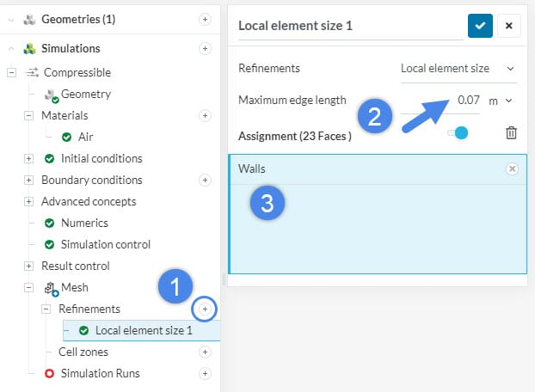Screen dimensions: 535x392
Task: Confirm Local element size 1 with checkmark button
Action: [480, 26]
